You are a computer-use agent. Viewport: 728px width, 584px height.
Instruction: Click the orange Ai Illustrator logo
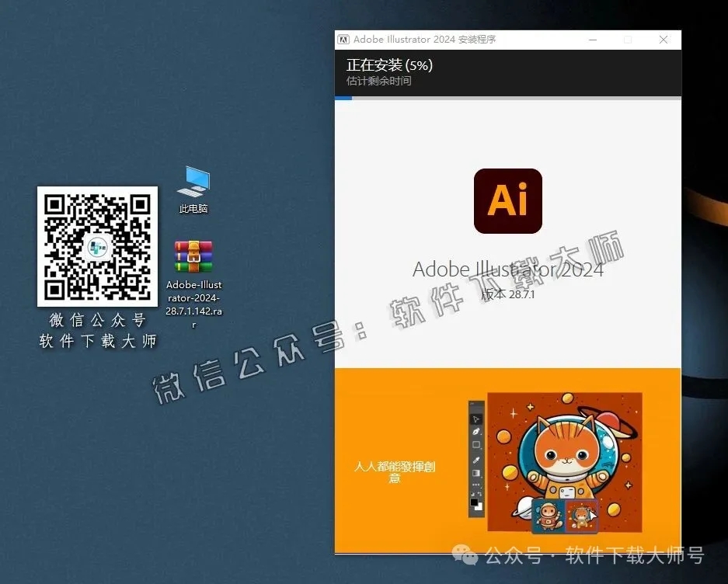pyautogui.click(x=507, y=200)
